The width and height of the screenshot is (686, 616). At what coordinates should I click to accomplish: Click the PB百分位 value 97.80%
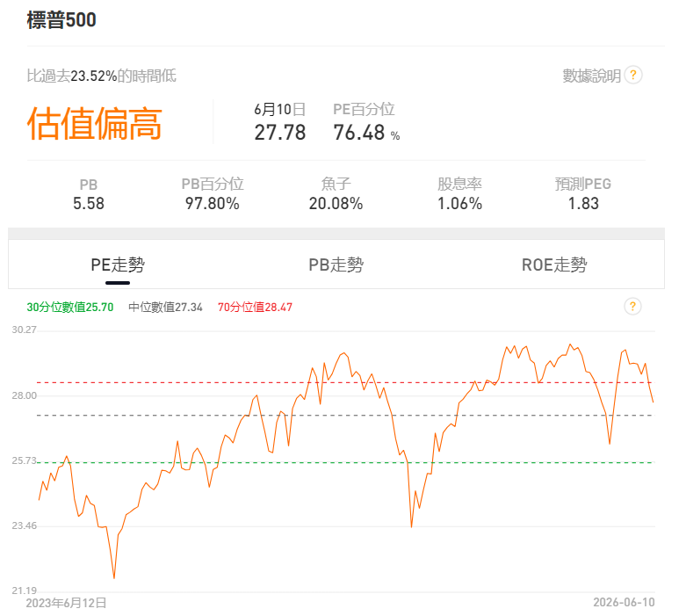pos(213,204)
